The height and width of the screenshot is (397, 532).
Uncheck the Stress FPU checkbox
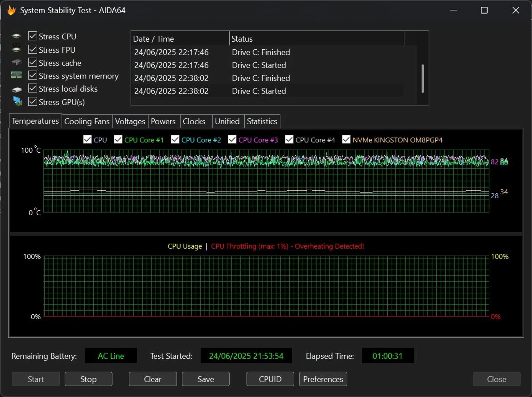(x=33, y=49)
